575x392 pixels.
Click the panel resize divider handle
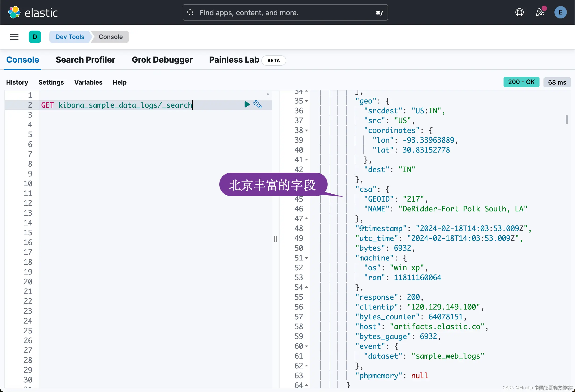tap(275, 239)
